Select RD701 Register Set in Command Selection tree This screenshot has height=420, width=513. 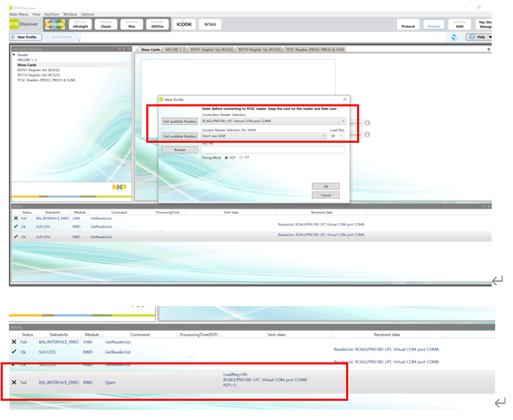pyautogui.click(x=38, y=70)
